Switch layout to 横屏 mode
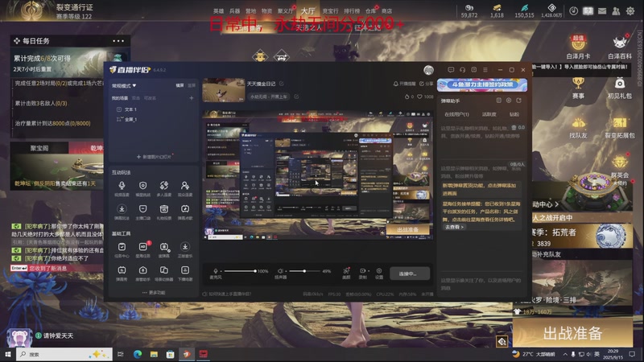 (180, 85)
